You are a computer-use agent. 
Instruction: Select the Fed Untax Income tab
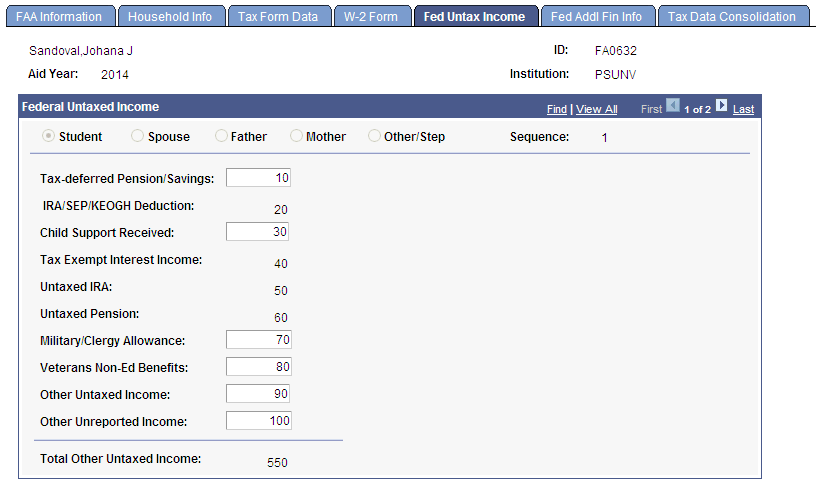click(475, 17)
